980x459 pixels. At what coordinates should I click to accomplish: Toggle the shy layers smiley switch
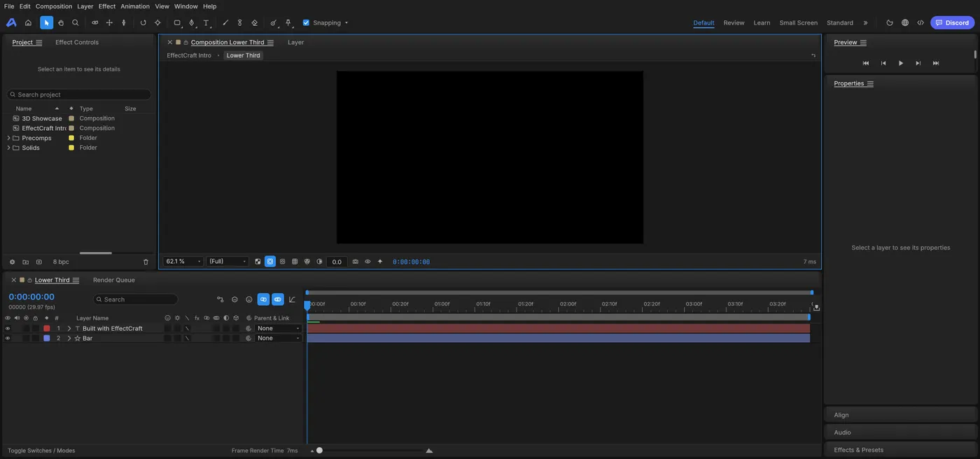click(248, 299)
